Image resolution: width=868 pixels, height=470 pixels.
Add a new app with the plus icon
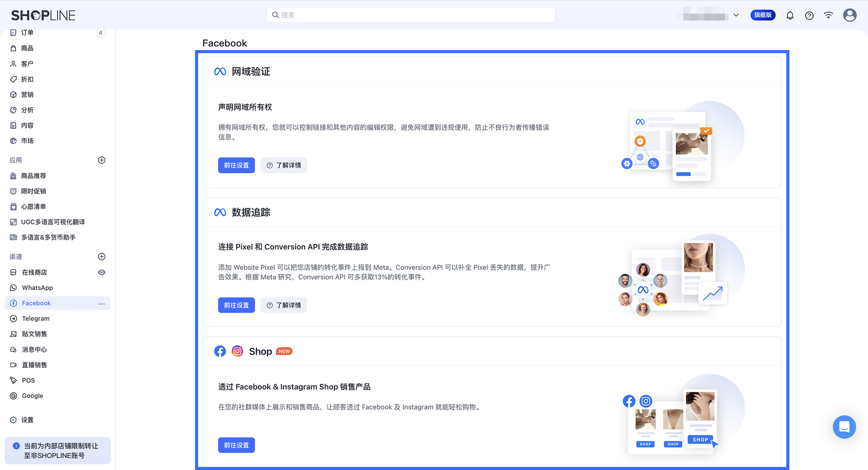click(102, 160)
